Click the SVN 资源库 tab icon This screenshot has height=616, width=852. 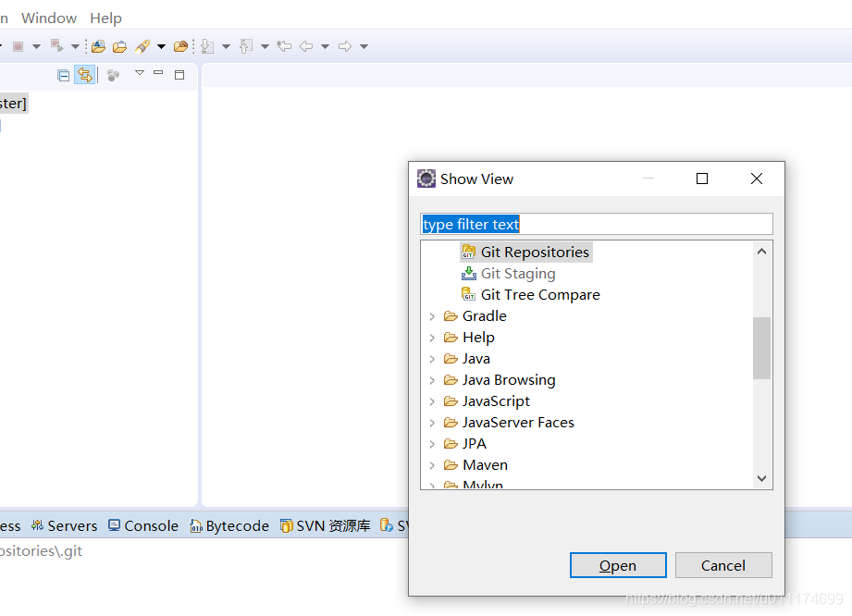pos(287,526)
